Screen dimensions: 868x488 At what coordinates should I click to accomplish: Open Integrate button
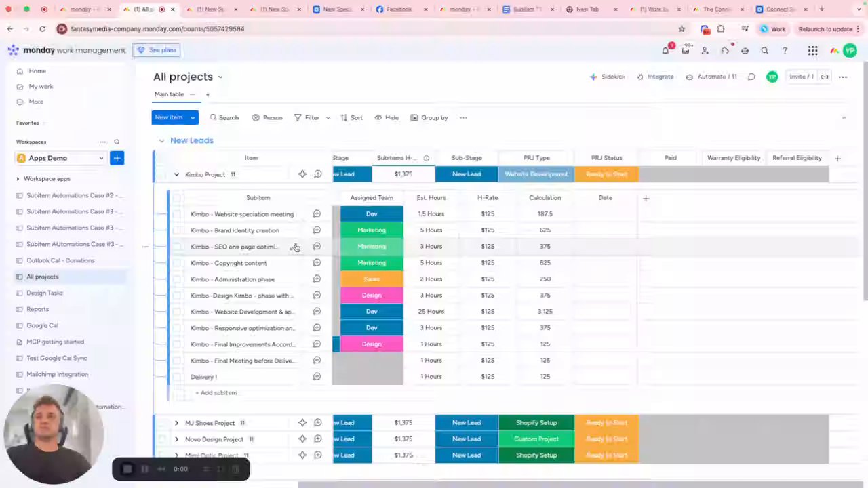(x=655, y=77)
